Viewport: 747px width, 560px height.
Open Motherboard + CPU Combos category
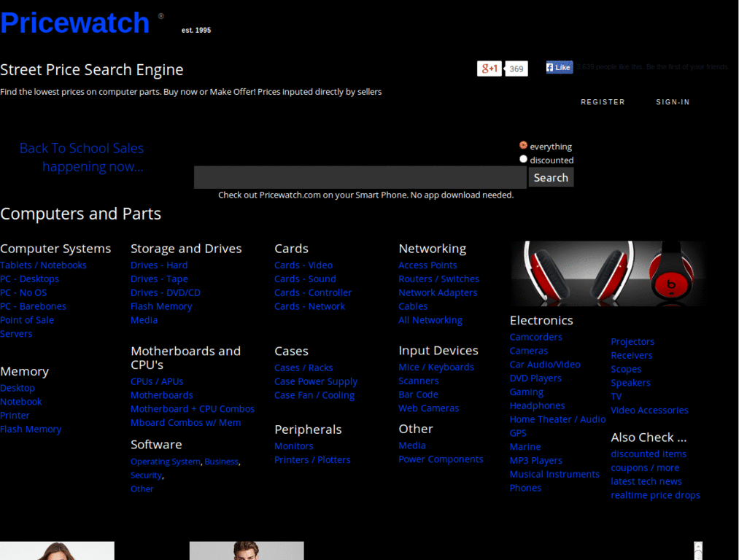pos(193,409)
